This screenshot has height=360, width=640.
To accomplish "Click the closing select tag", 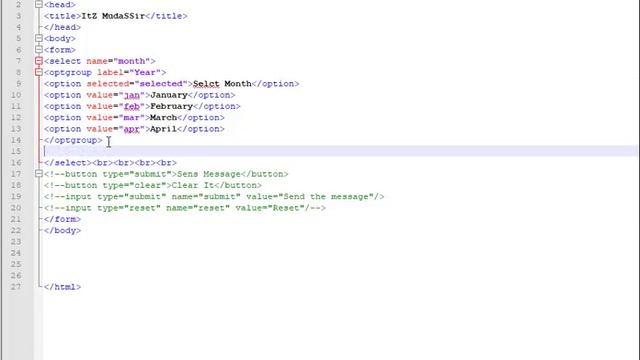I will point(68,163).
